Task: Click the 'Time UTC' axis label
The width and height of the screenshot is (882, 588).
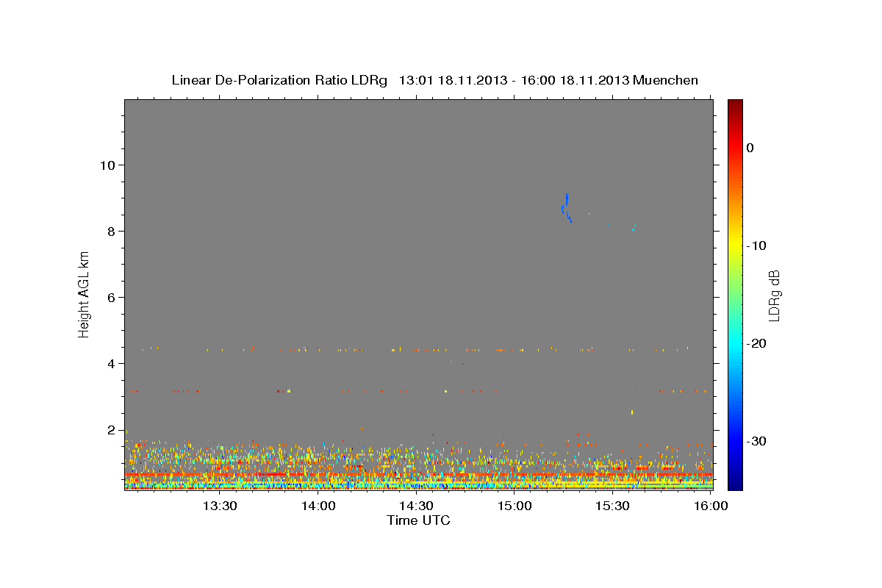Action: [418, 520]
